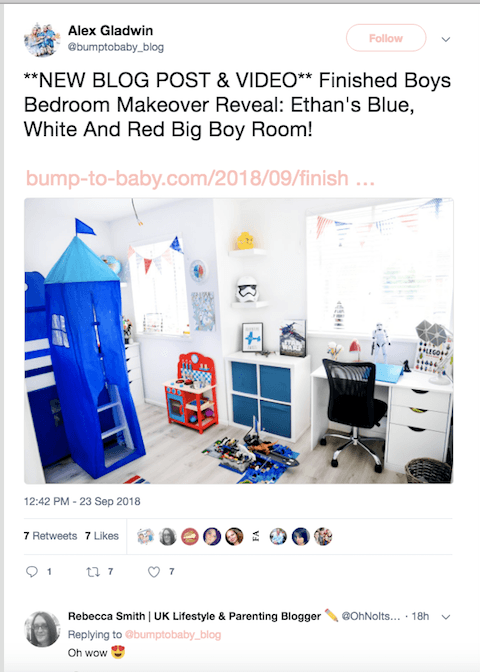Viewport: 480px width, 672px height.
Task: Click the 18h timestamp on Rebecca's reply
Action: point(420,616)
